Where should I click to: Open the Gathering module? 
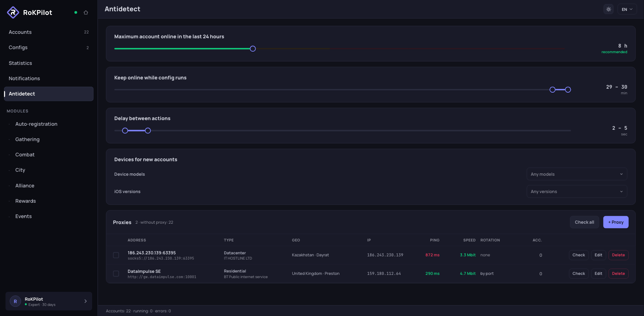[x=49, y=139]
